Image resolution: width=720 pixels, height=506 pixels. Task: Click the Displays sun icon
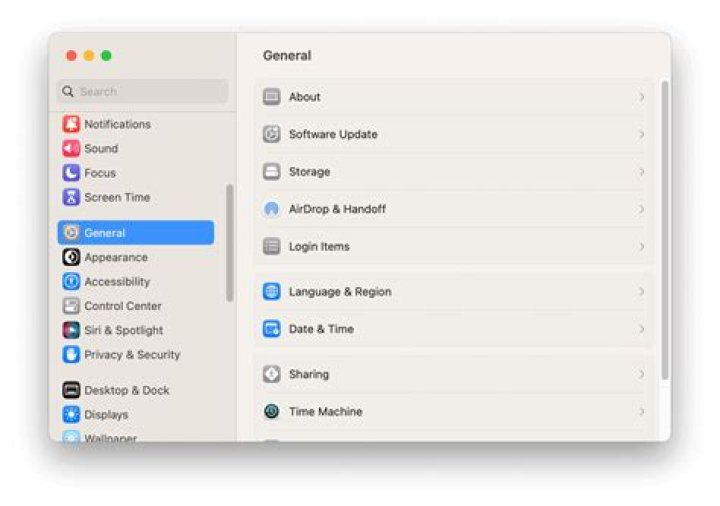pos(71,415)
